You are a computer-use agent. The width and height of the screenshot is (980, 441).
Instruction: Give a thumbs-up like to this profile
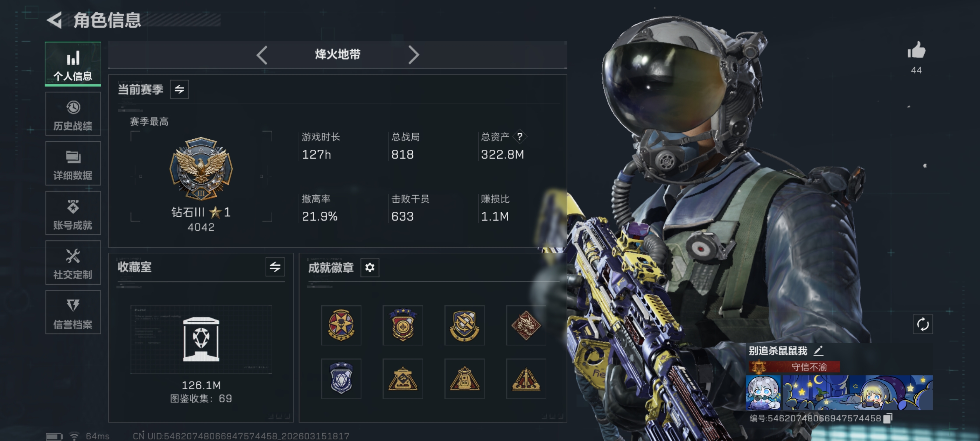(916, 50)
